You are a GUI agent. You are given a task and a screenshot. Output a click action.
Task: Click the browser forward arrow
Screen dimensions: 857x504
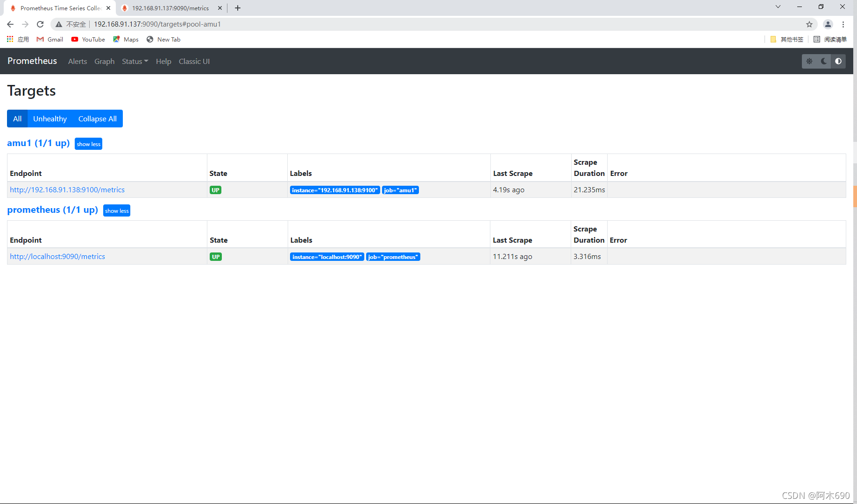pos(25,24)
